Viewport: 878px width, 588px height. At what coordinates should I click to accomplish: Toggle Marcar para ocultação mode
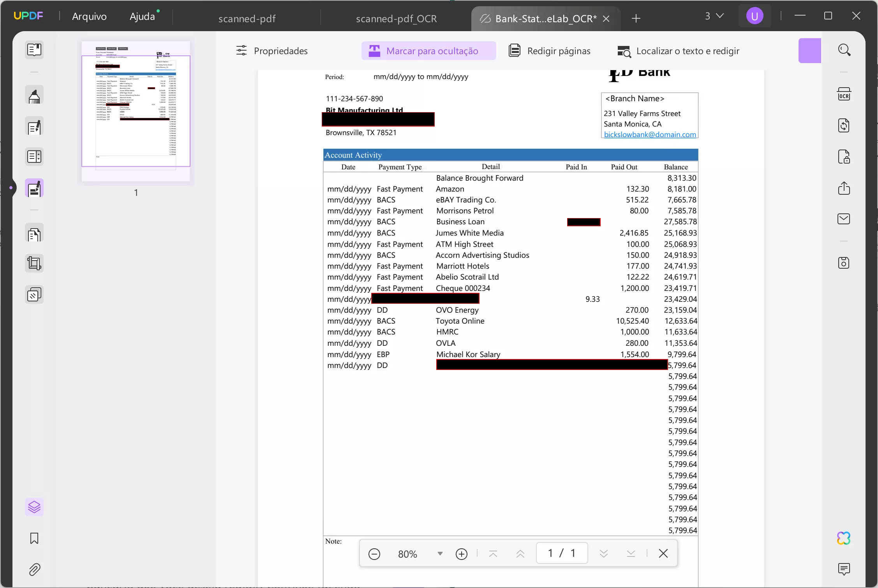428,51
